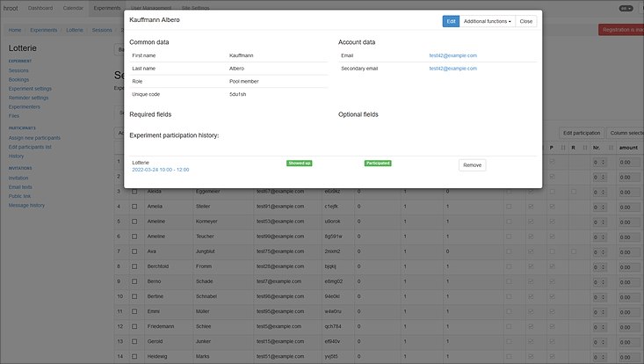Click the Secondary email address link
This screenshot has height=364, width=644.
click(452, 68)
